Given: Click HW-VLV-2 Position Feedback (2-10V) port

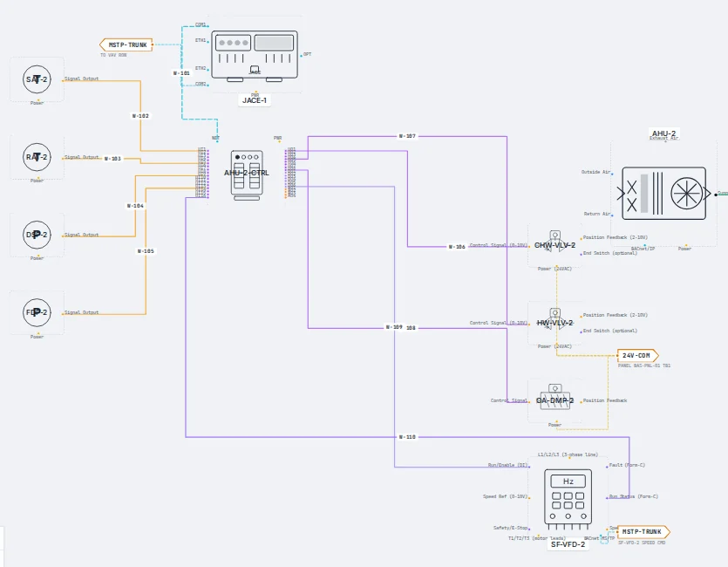Looking at the screenshot, I should click(581, 317).
